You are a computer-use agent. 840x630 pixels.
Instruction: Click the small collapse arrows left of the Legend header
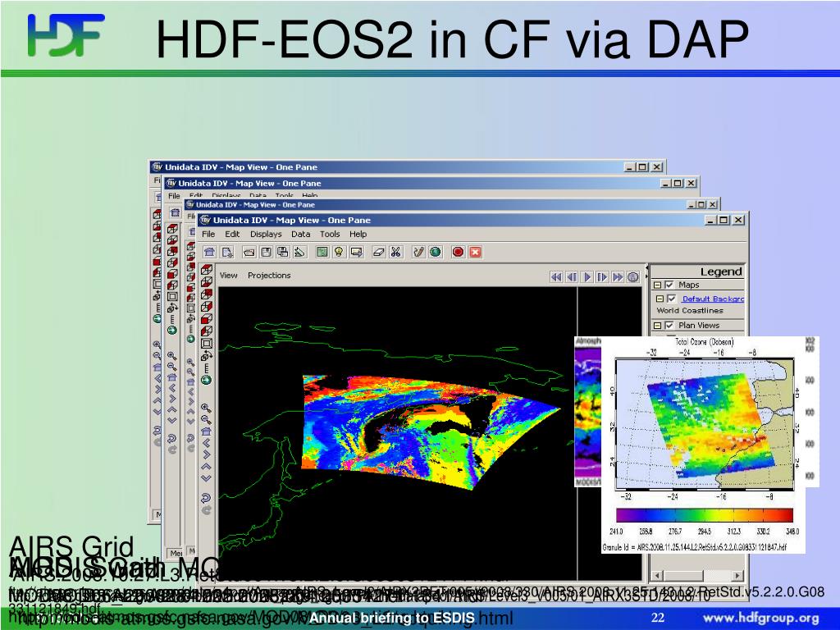click(646, 271)
